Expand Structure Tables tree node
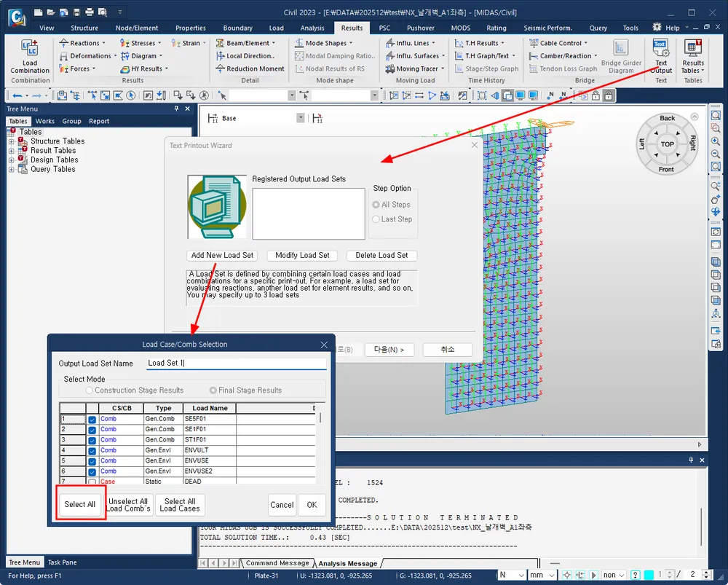Image resolution: width=728 pixels, height=585 pixels. pos(11,141)
